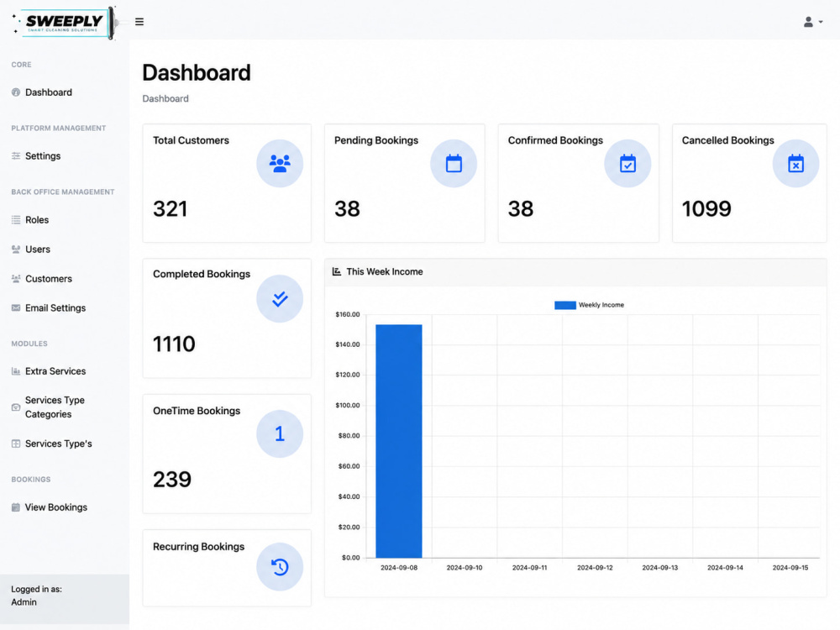
Task: Click the Completed Bookings count 1110
Action: click(x=174, y=344)
